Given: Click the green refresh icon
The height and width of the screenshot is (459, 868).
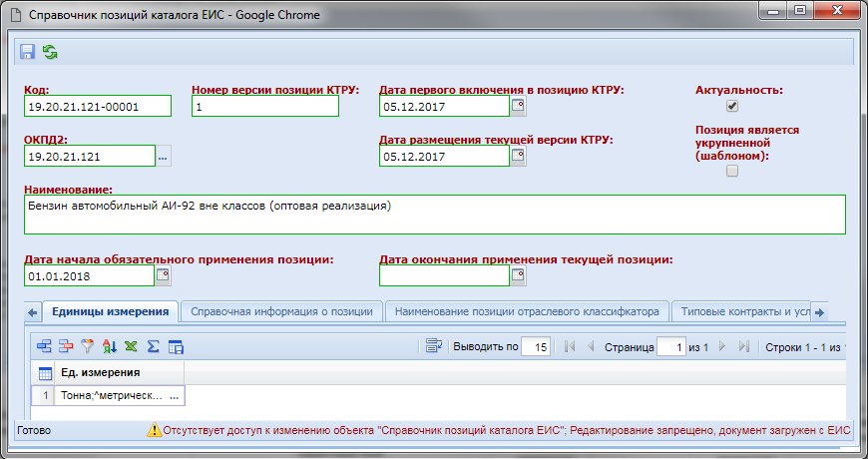Looking at the screenshot, I should tap(50, 51).
